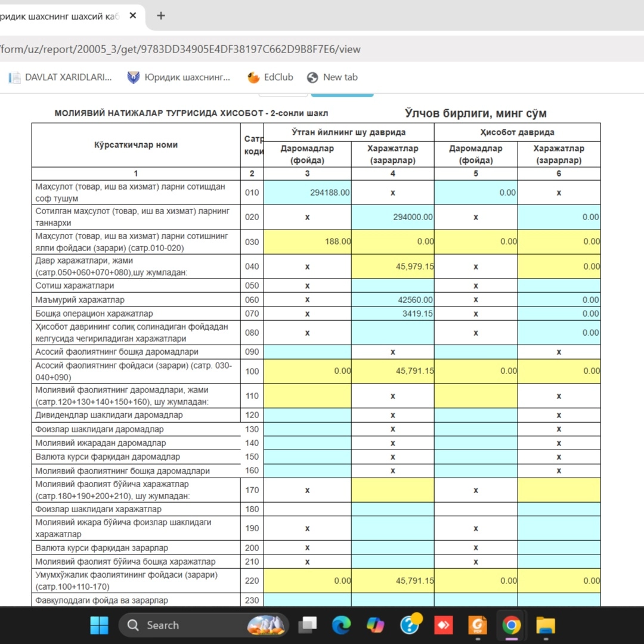Viewport: 644px width, 644px height.
Task: Open the Copilot app in the taskbar
Action: tap(376, 625)
